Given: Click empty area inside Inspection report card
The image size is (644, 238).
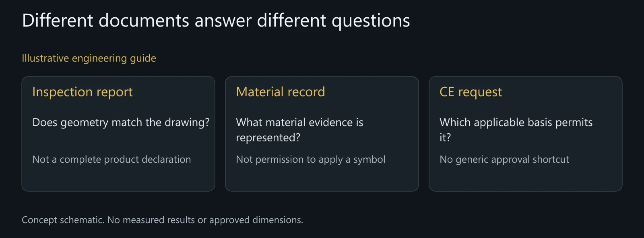Looking at the screenshot, I should point(118,179).
